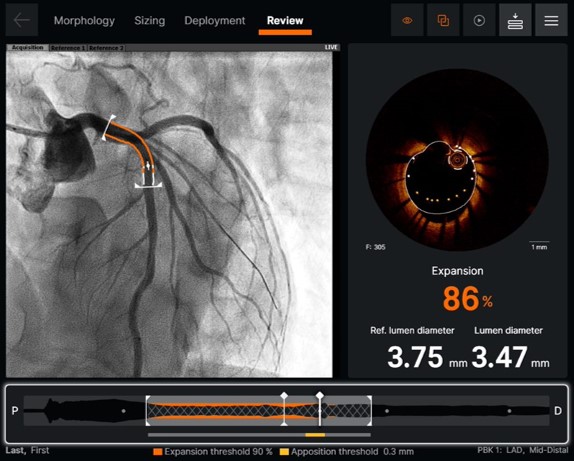Click the D distal end label
This screenshot has width=574, height=461.
click(558, 411)
